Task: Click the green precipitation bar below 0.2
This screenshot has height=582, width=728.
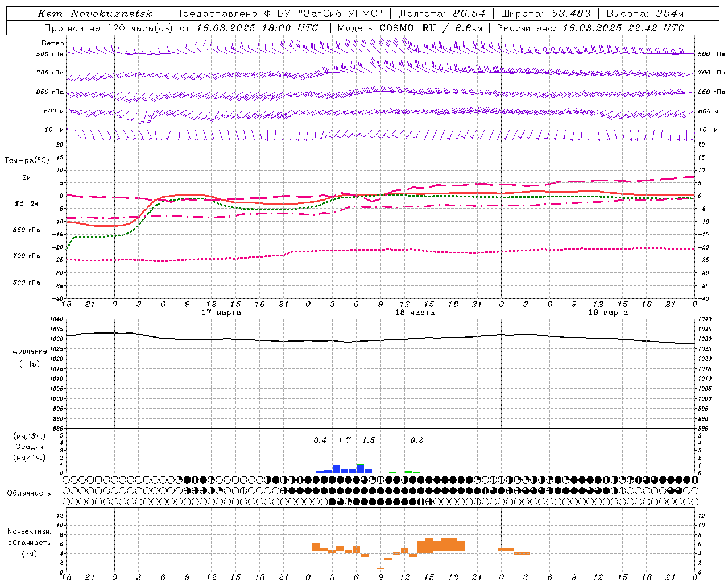Action: pyautogui.click(x=413, y=472)
